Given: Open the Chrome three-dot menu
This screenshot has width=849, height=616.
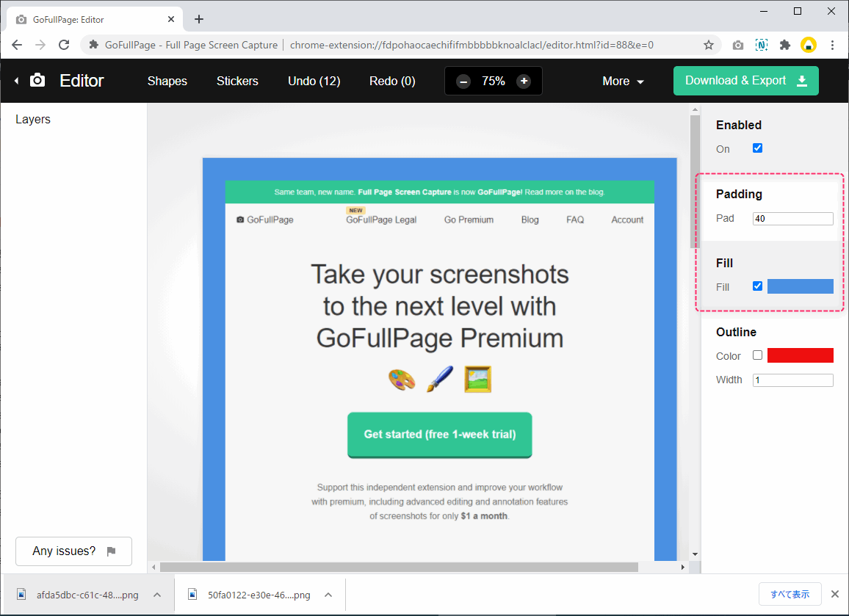Looking at the screenshot, I should 832,45.
